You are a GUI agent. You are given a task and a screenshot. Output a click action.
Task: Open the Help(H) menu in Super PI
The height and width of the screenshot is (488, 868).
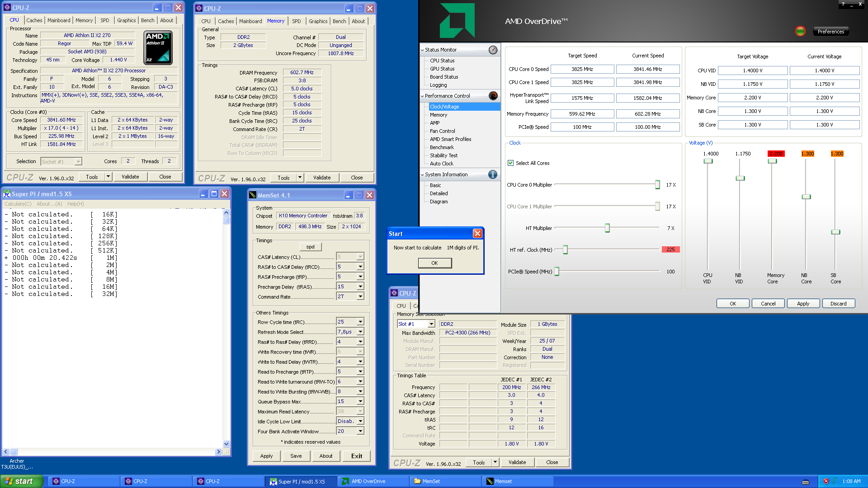(x=75, y=204)
